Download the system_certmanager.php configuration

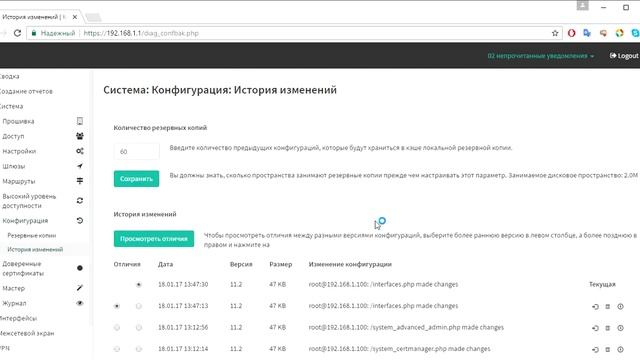tap(620, 350)
